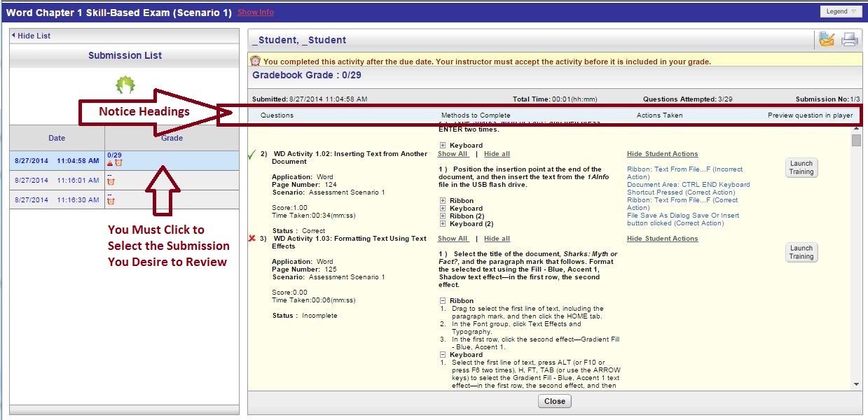Click Show All for question 2 methods

pyautogui.click(x=453, y=154)
